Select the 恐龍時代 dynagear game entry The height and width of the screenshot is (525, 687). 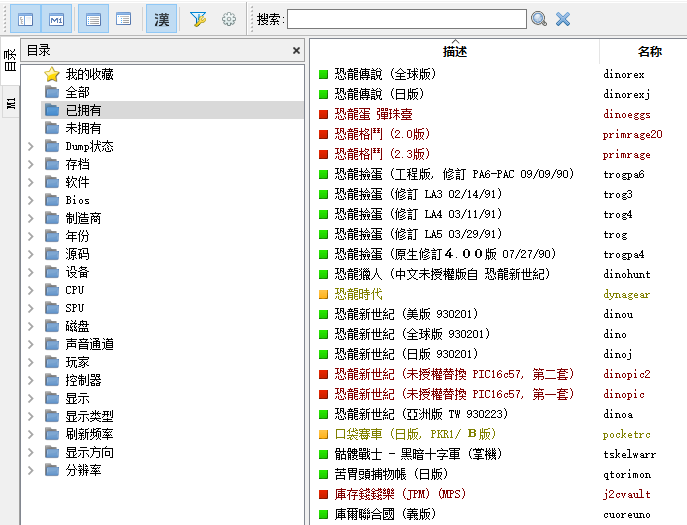(x=358, y=294)
